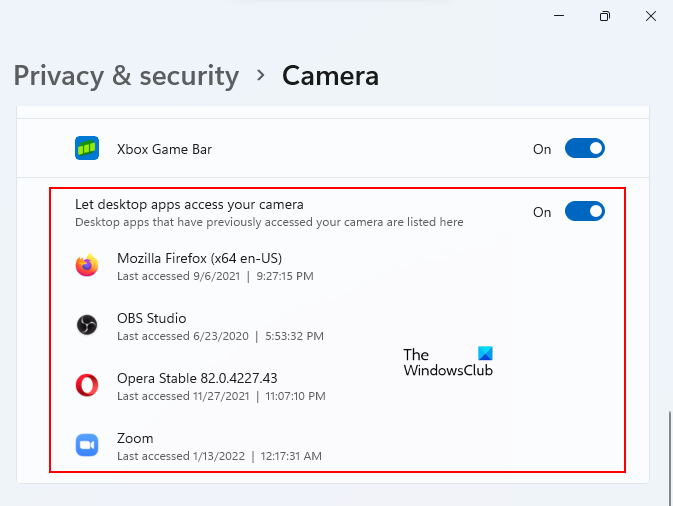Click the breadcrumb chevron before Camera

261,75
